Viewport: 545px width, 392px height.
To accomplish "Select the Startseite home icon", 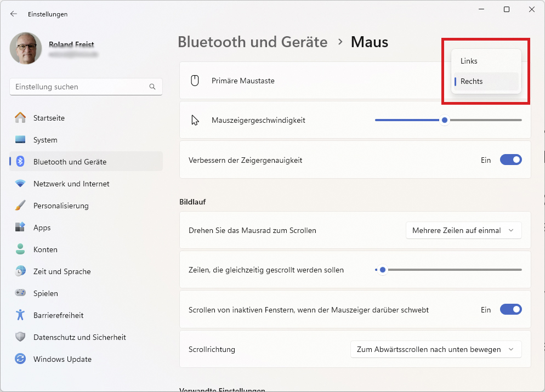I will [x=21, y=117].
